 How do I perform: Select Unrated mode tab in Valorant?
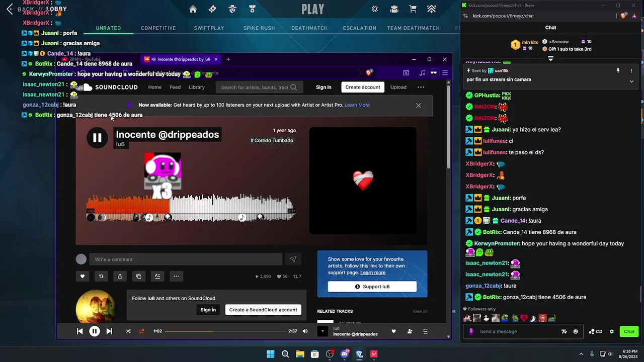(x=108, y=28)
